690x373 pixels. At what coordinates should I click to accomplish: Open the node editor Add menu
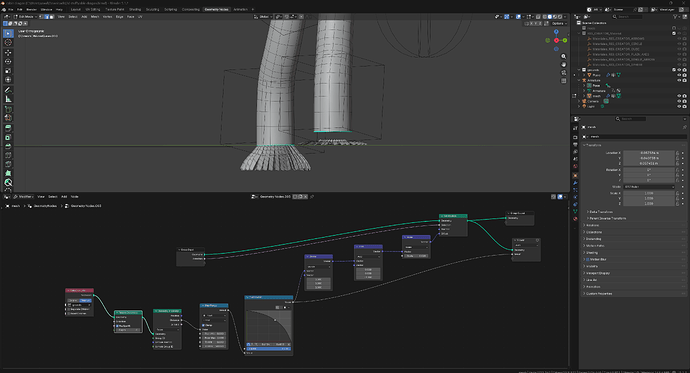coord(64,197)
